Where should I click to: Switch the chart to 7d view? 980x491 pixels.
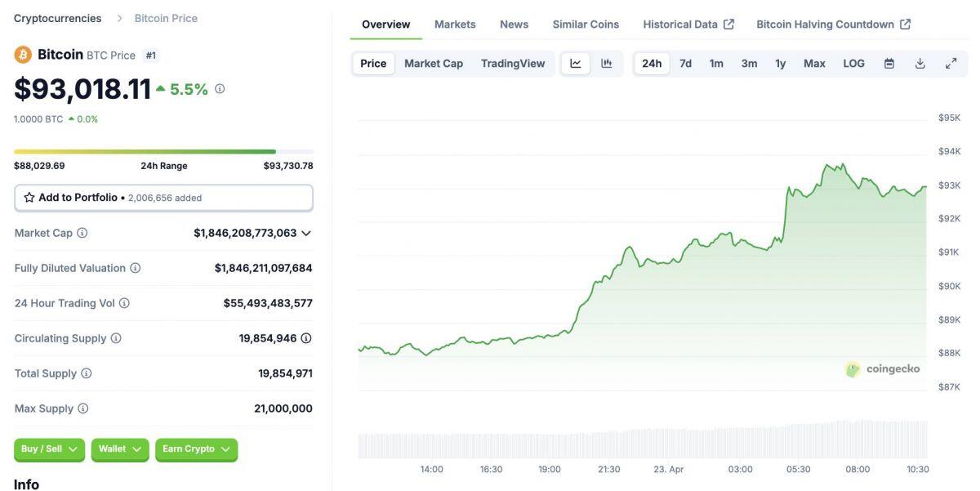coord(684,62)
